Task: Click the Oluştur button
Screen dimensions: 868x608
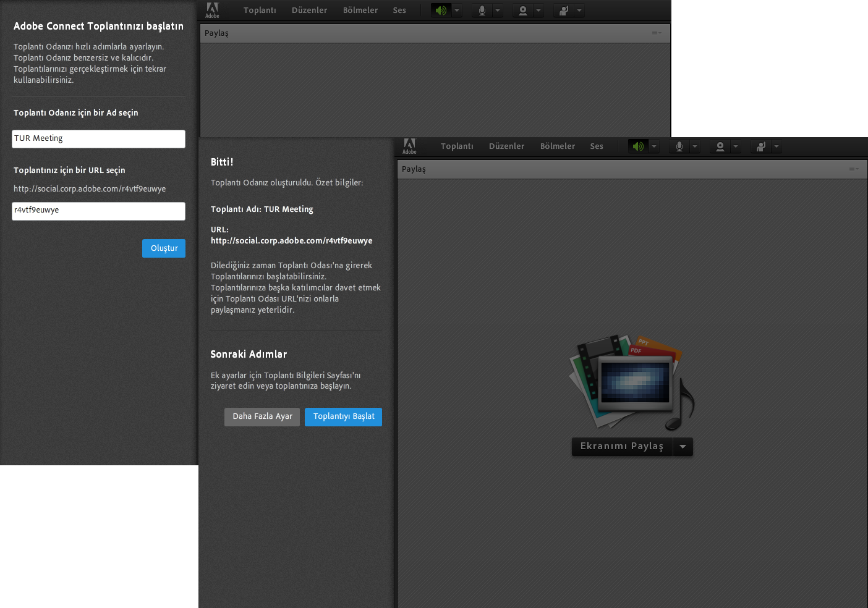Action: point(164,248)
